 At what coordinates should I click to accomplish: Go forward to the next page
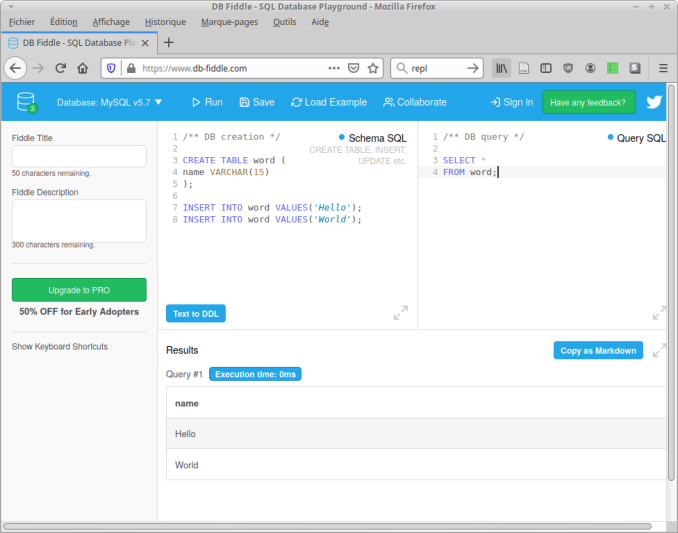[38, 68]
